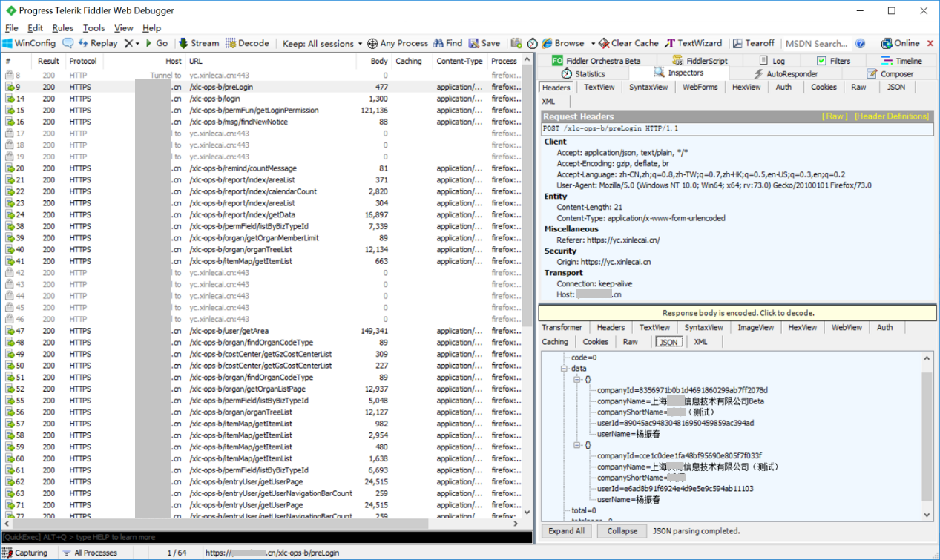Switch to the AutoResponder tab
This screenshot has height=560, width=940.
click(786, 74)
